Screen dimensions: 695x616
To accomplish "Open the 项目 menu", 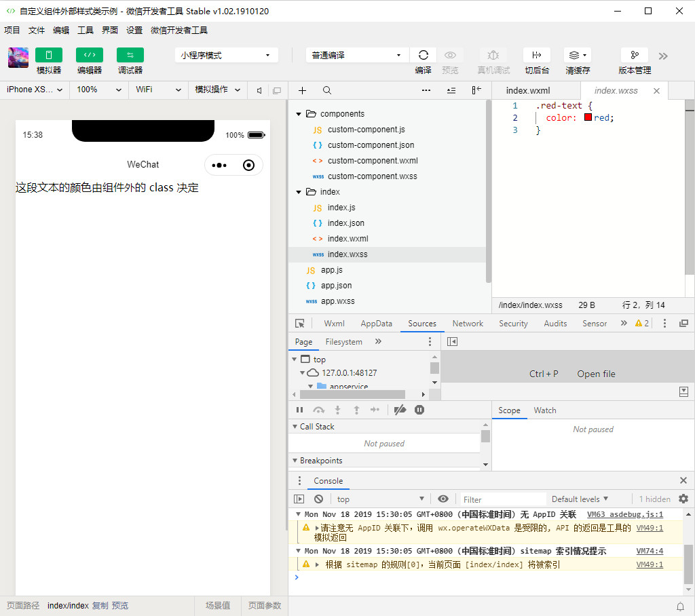I will (x=12, y=30).
